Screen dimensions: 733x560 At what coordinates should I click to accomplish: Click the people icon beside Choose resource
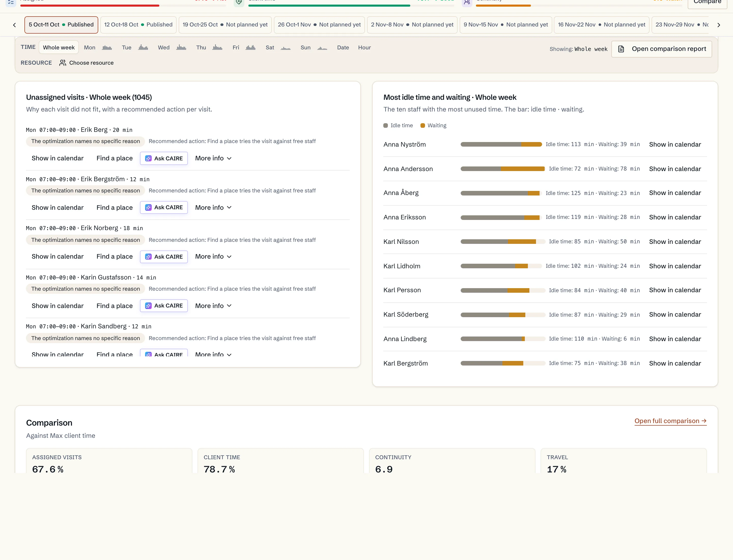pos(62,63)
